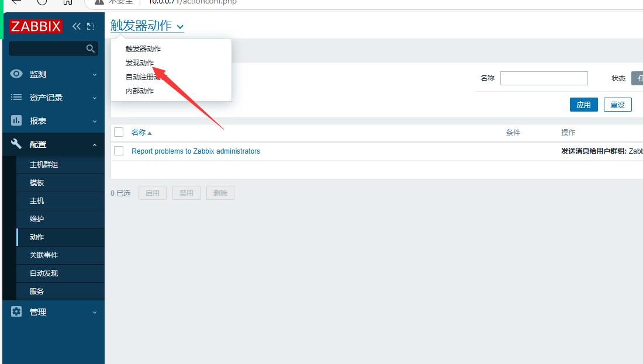Click the bar chart icon for 报表
The image size is (643, 364).
point(16,120)
